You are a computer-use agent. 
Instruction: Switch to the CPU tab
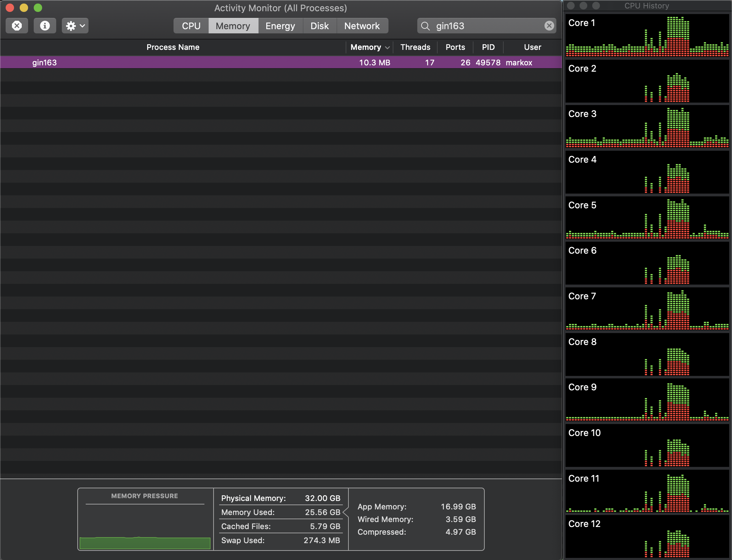pos(191,26)
